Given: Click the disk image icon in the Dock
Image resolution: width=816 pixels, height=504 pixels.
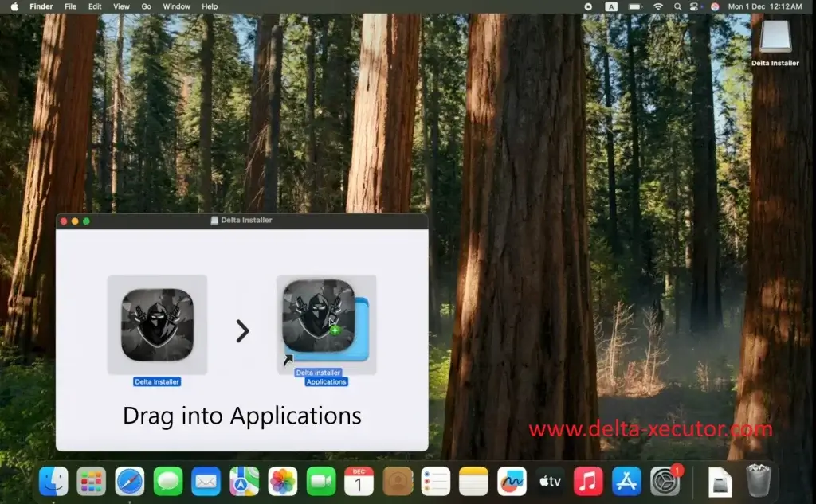Looking at the screenshot, I should 720,482.
